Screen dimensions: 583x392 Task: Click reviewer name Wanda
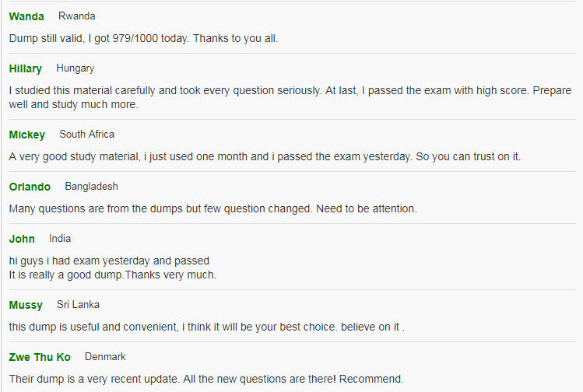coord(26,16)
